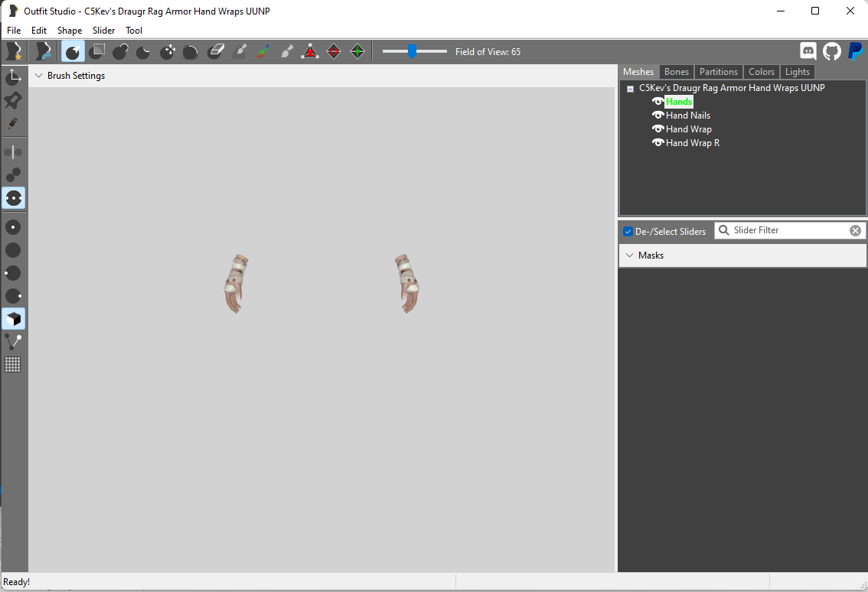Select the Hand Nails mesh
Image resolution: width=868 pixels, height=592 pixels.
688,115
